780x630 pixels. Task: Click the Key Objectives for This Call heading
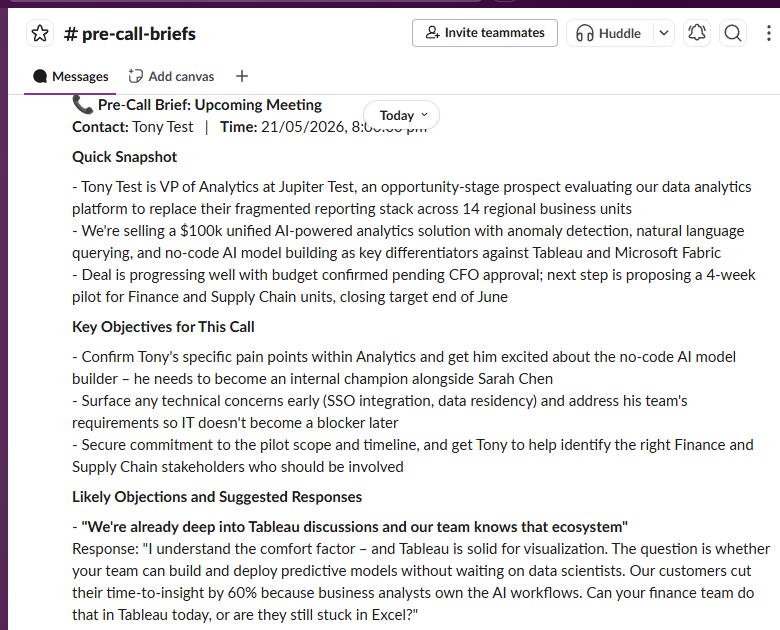click(x=163, y=327)
